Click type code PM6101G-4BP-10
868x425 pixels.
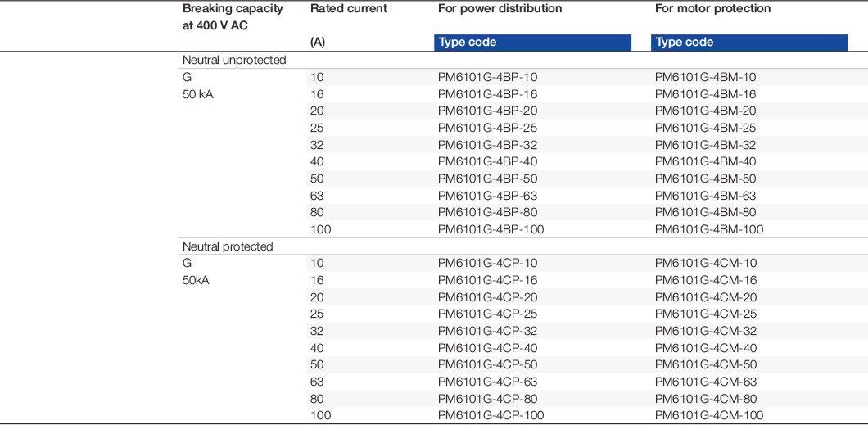pos(487,77)
